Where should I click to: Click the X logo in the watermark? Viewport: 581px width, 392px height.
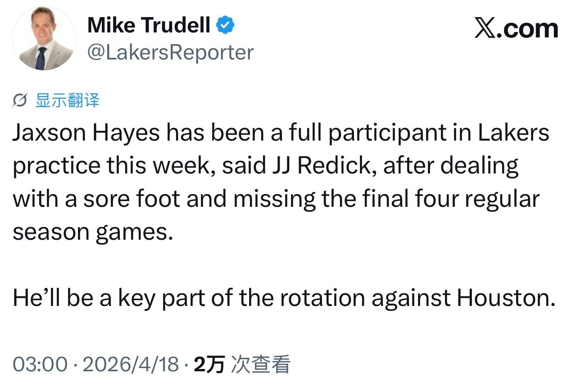tap(485, 29)
